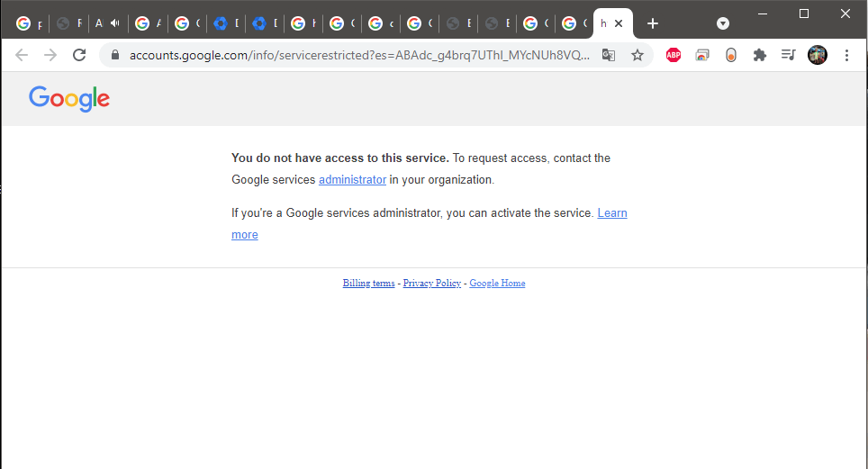Open the Translate this page icon
868x469 pixels.
609,55
